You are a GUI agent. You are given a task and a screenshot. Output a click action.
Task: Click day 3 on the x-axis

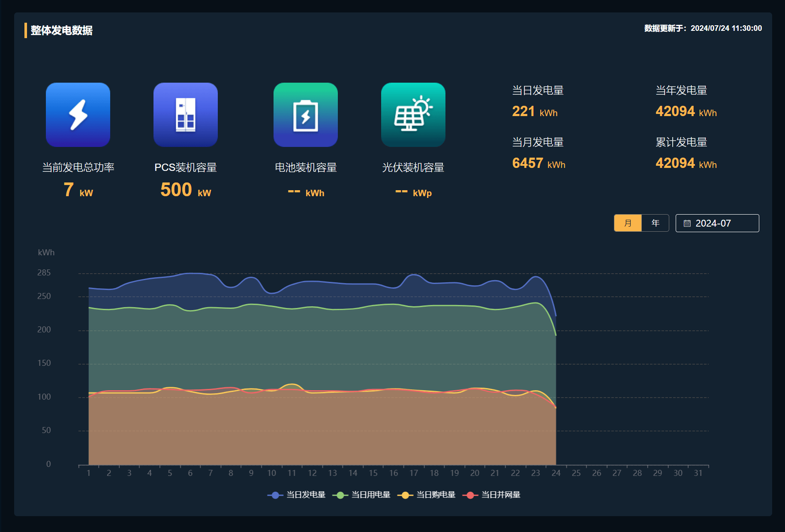tap(129, 473)
